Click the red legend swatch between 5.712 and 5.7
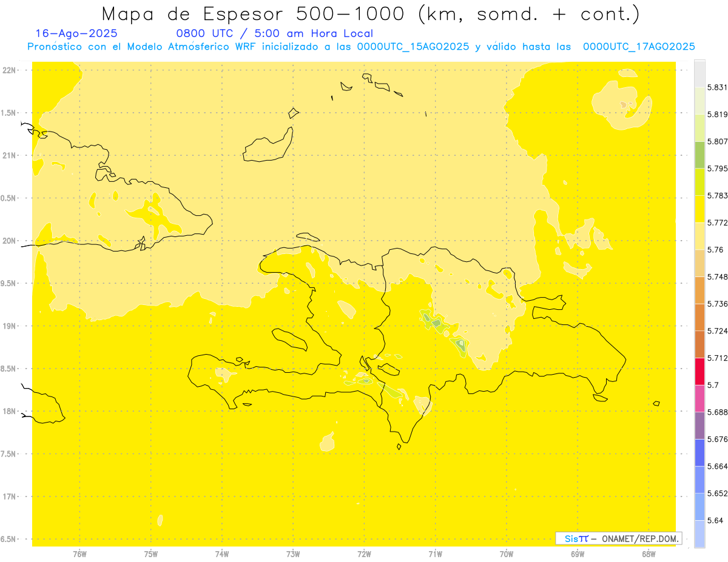Viewport: 728px width, 562px height. point(699,371)
